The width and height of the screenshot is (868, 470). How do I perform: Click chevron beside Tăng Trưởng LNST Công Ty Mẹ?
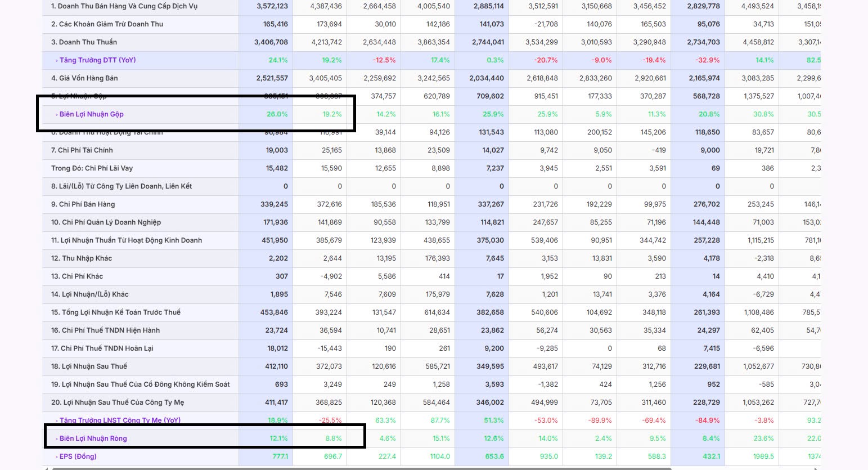[57, 420]
